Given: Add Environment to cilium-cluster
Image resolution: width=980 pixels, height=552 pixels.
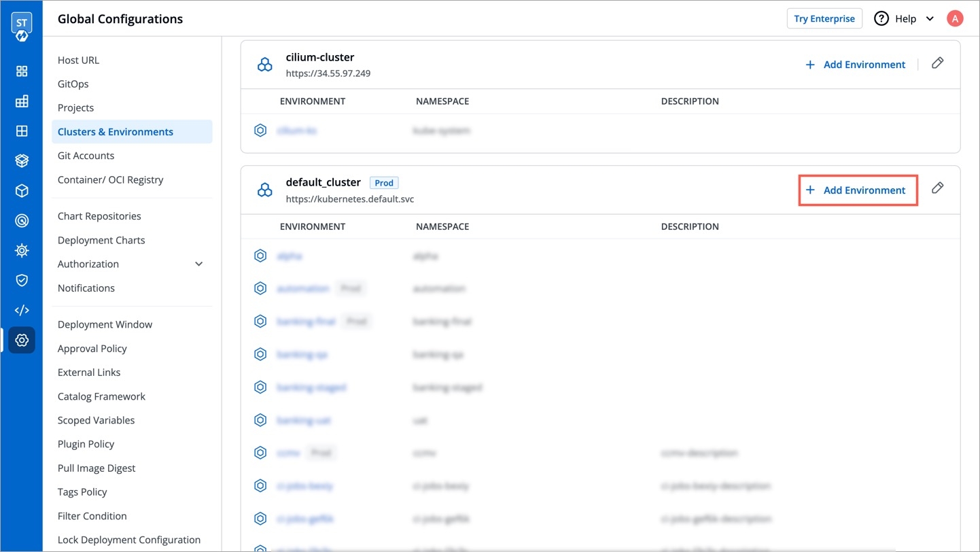Looking at the screenshot, I should point(855,65).
